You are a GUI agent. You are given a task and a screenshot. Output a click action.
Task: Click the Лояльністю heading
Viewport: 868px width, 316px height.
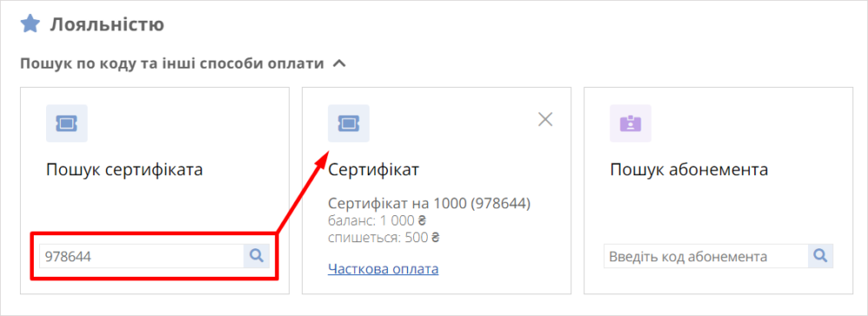[107, 24]
